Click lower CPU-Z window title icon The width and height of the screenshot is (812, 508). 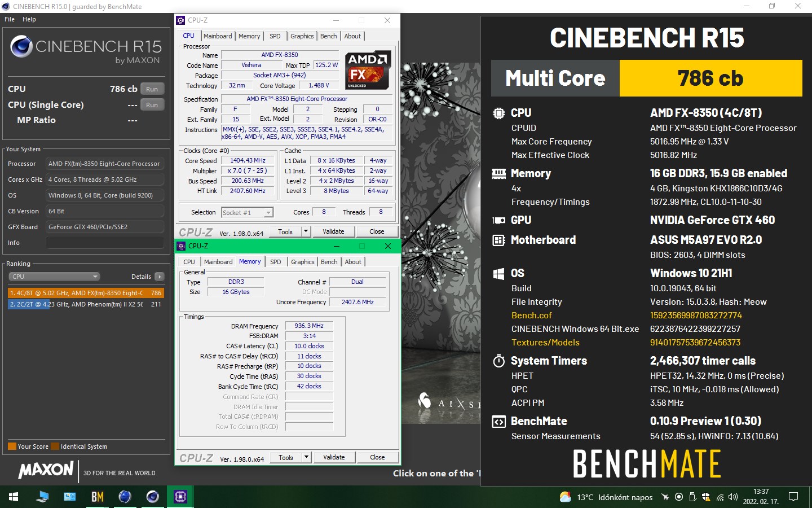(181, 246)
